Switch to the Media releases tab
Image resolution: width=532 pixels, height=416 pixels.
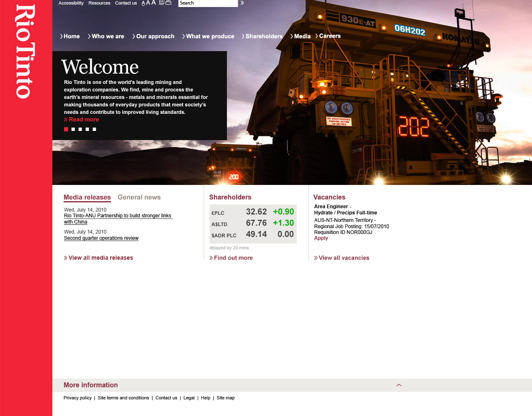[x=87, y=197]
